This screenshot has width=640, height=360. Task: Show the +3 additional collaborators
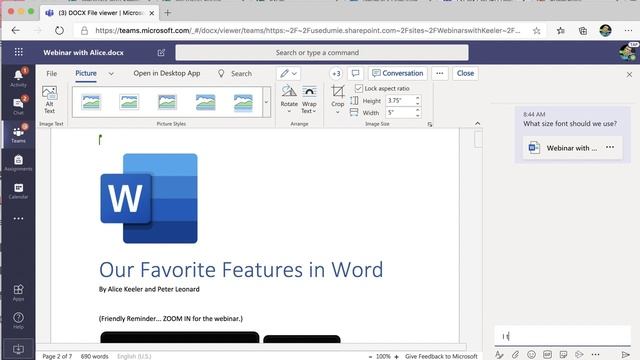pos(336,74)
